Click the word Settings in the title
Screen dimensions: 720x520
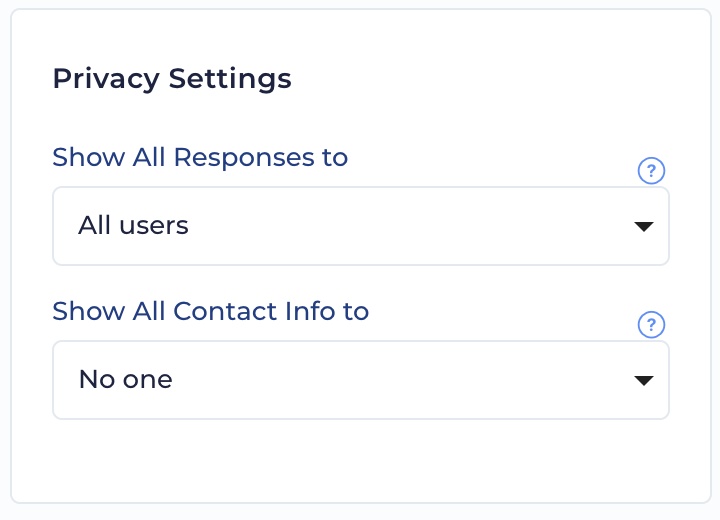[230, 79]
